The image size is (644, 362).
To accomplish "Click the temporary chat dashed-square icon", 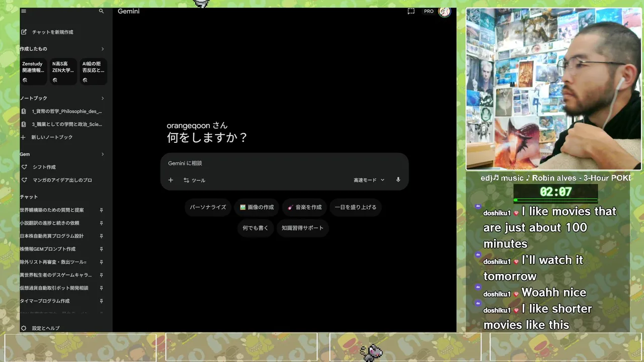I will 411,11.
